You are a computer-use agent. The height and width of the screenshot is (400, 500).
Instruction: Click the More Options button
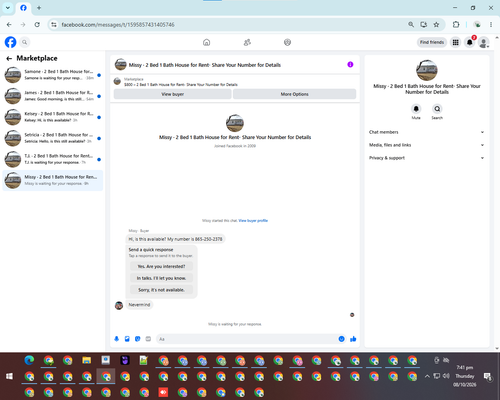[294, 94]
